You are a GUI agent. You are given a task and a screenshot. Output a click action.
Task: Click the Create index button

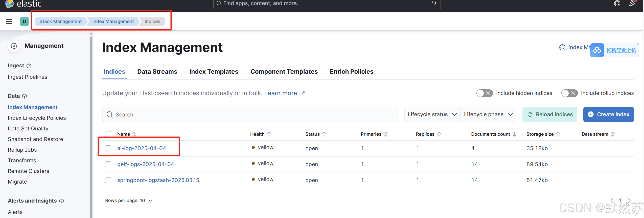click(x=608, y=114)
